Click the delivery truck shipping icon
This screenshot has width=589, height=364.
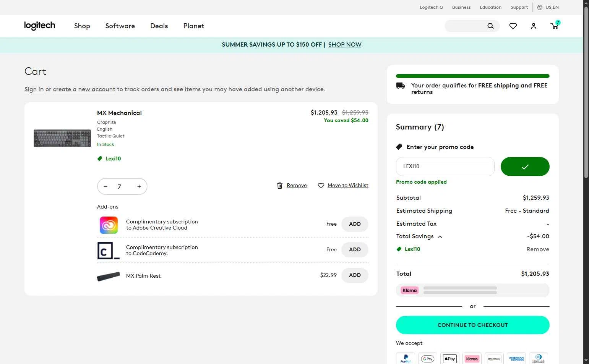[x=401, y=86]
